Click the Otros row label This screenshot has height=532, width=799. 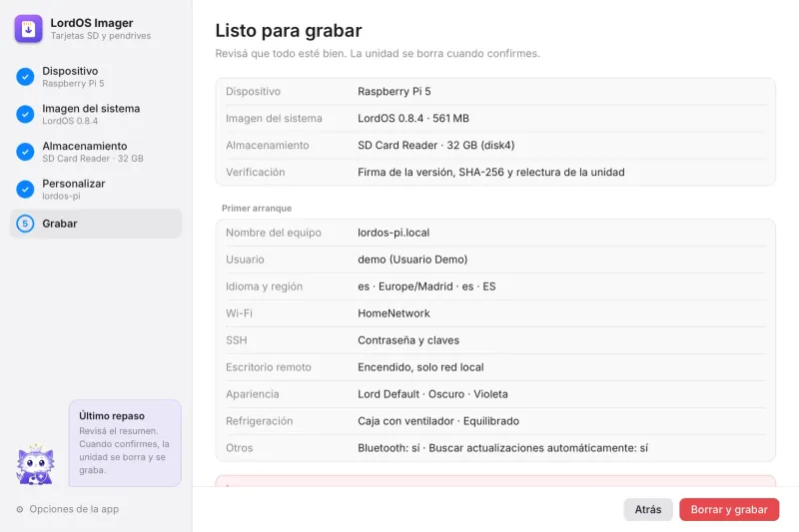(240, 448)
